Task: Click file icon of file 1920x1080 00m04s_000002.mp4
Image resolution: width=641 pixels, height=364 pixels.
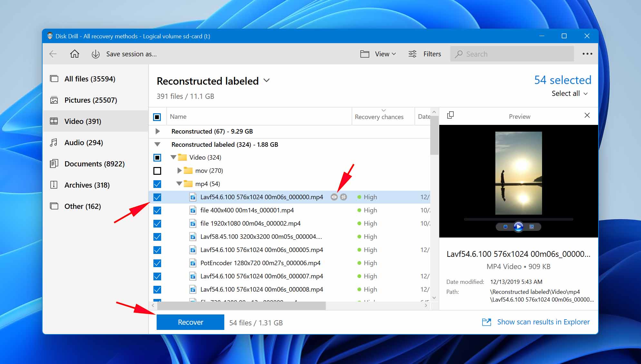Action: pos(193,224)
